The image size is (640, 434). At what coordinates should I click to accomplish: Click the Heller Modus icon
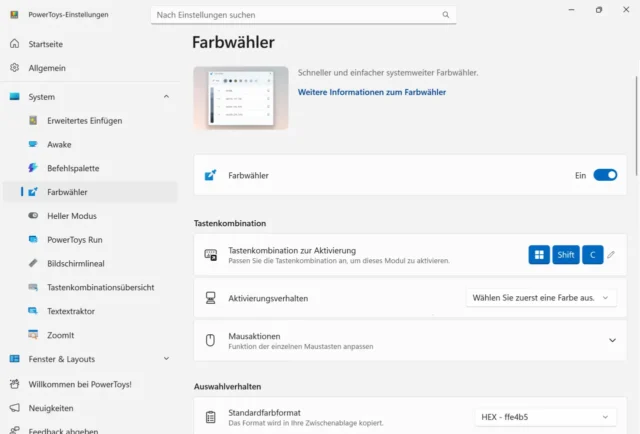tap(33, 216)
